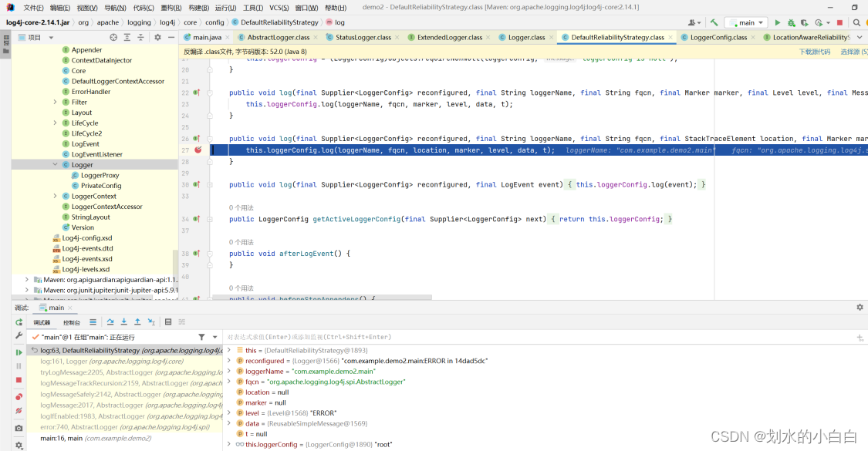Click choose sources link
Viewport: 868px width, 451px height.
point(853,52)
